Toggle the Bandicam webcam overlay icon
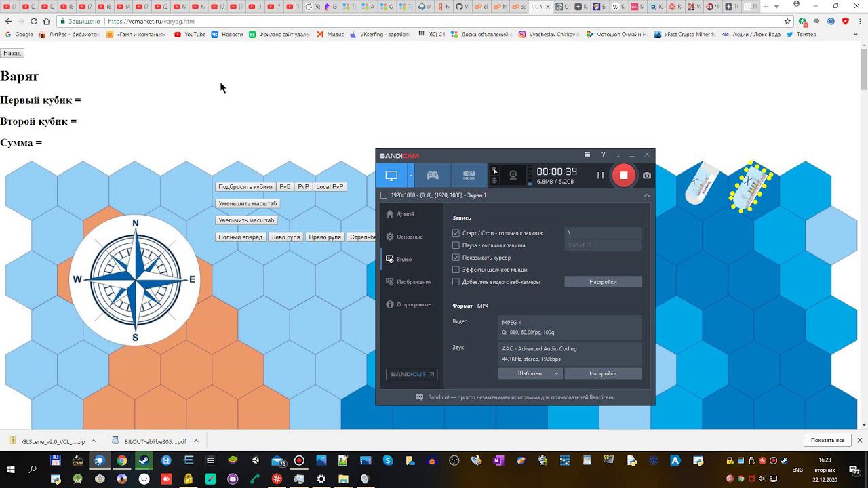This screenshot has width=868, height=488. click(x=513, y=176)
